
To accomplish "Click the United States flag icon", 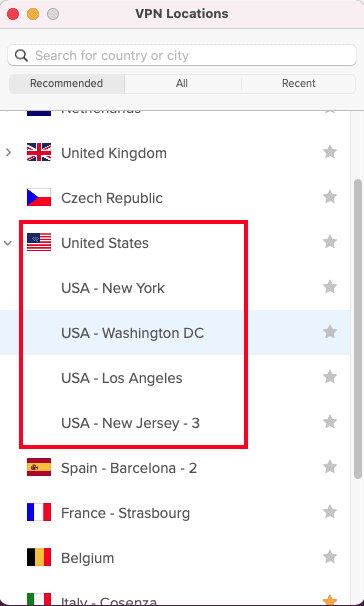I will (x=39, y=242).
